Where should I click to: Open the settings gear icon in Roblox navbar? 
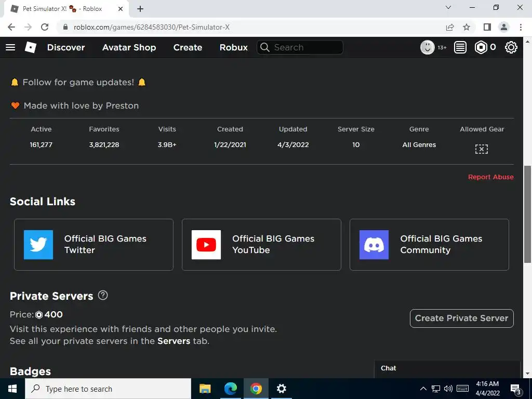coord(511,47)
